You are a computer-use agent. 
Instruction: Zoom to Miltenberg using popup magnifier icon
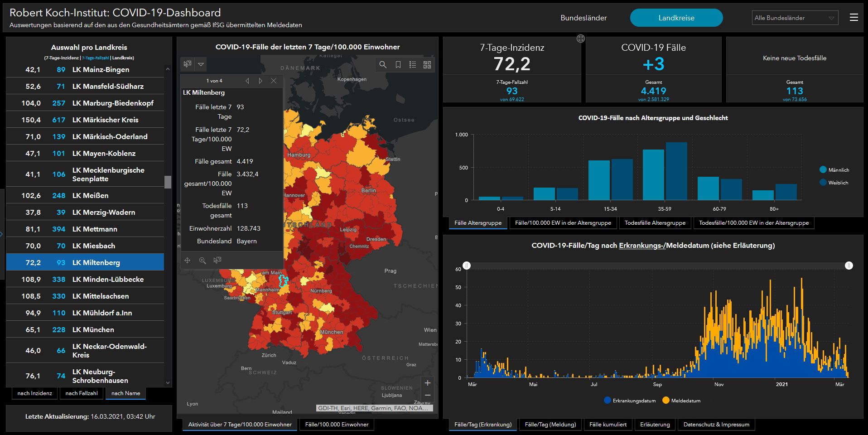coord(203,260)
